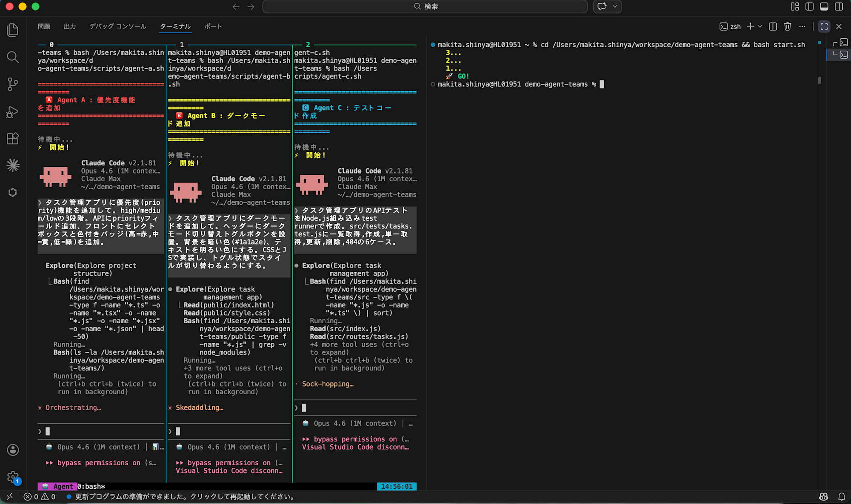Toggle the bottom panel layout button

tap(824, 6)
